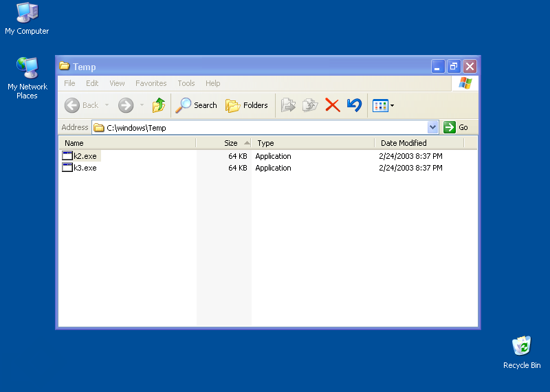Click the folder icon in the Address bar
This screenshot has height=392, width=550.
point(99,127)
